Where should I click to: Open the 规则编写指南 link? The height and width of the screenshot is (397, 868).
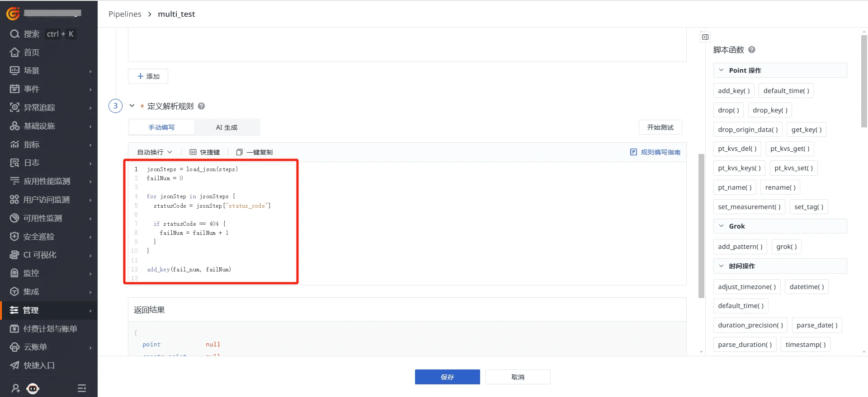pos(656,152)
